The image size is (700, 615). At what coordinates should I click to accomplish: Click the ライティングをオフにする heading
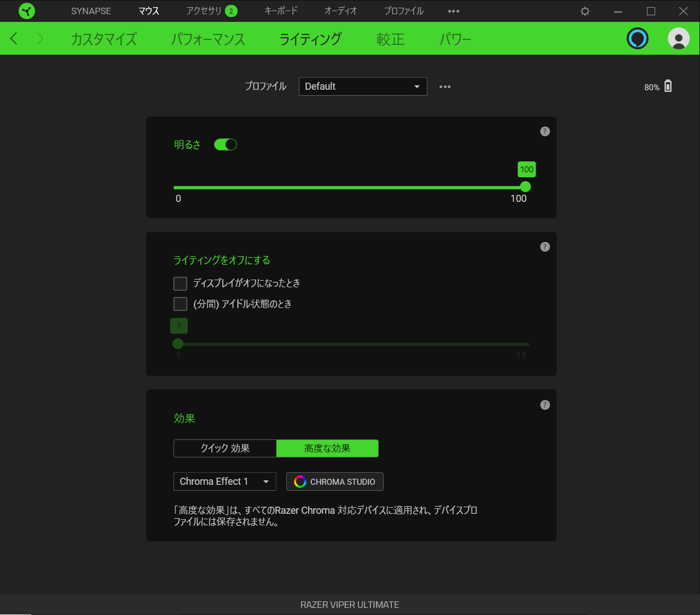(222, 260)
